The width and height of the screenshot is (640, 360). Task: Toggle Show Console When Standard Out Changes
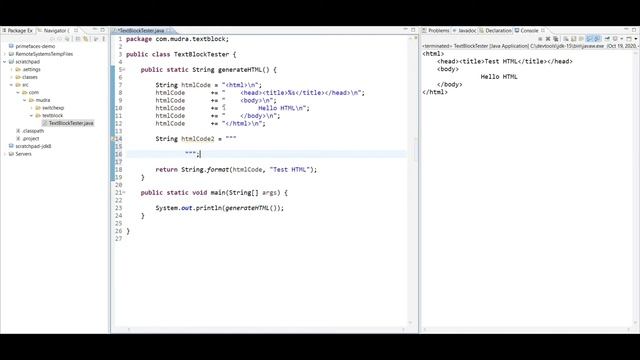tap(589, 39)
